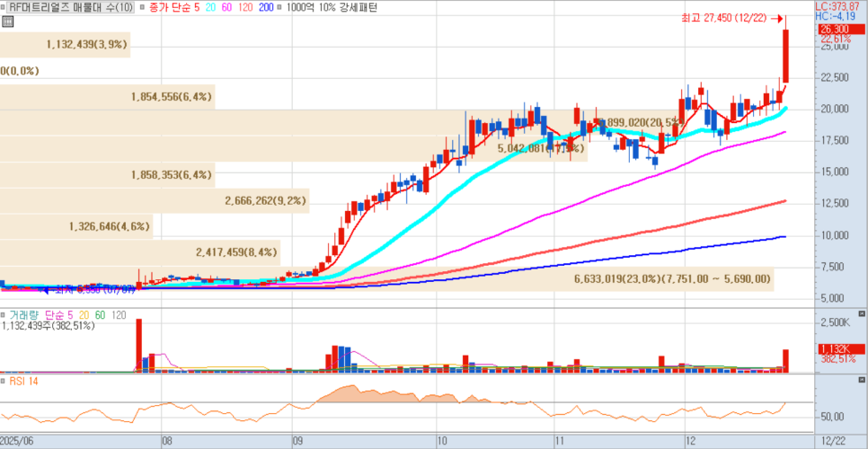Toggle the small square before RF머트리얼즈 매물대
Screen dimensions: 868x449
pyautogui.click(x=3, y=7)
